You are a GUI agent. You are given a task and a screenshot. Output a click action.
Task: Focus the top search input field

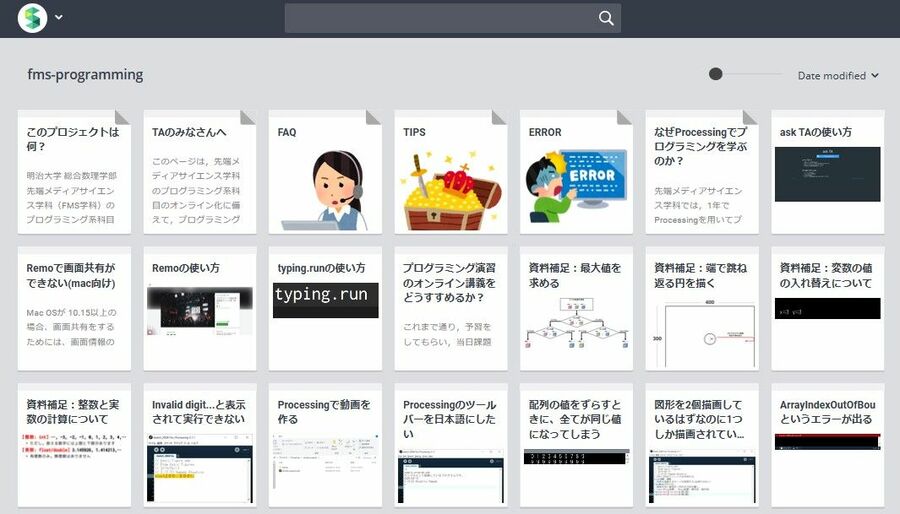(440, 18)
